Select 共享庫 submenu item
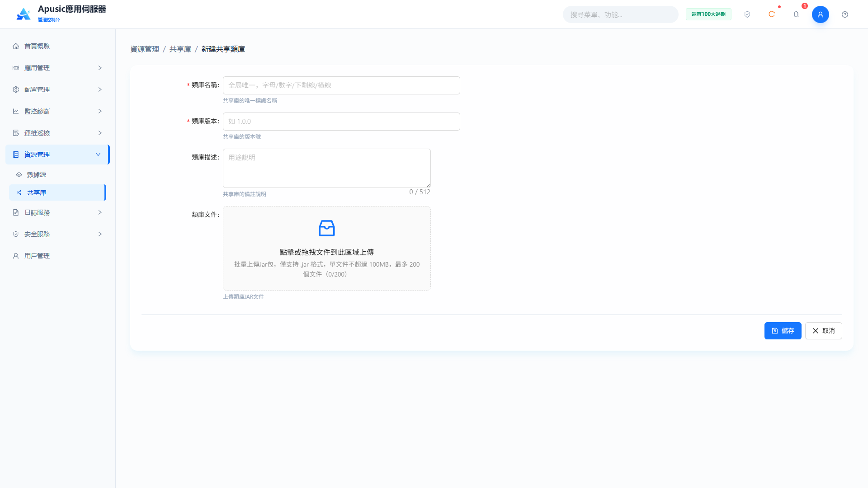This screenshot has width=868, height=488. point(57,192)
